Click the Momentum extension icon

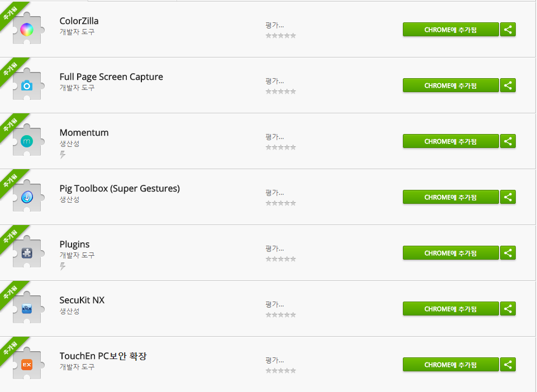click(x=27, y=142)
